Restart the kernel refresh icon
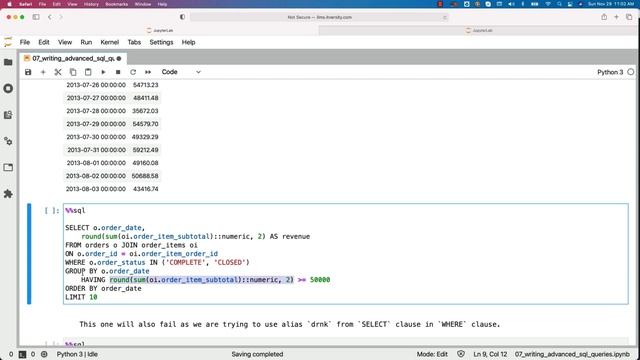This screenshot has height=360, width=640. (133, 72)
